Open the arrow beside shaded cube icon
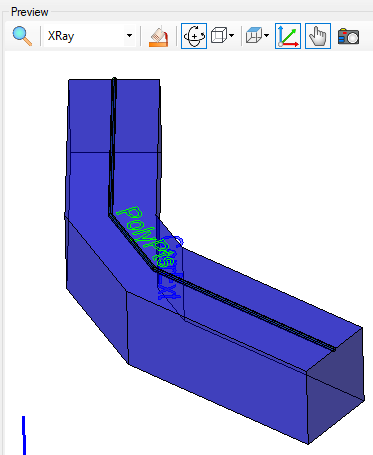 pos(267,36)
